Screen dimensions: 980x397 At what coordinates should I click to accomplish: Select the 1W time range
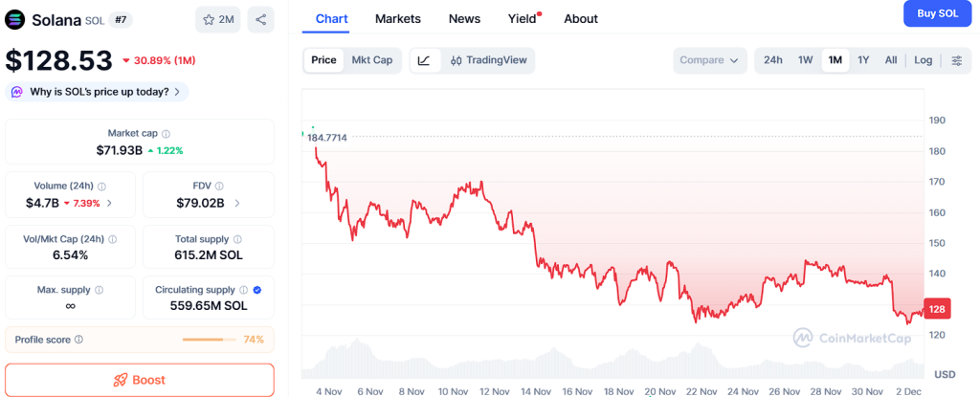tap(805, 60)
